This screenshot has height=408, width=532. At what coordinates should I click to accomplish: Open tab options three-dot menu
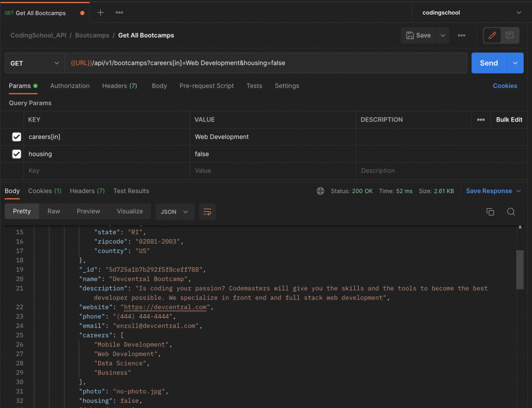119,12
